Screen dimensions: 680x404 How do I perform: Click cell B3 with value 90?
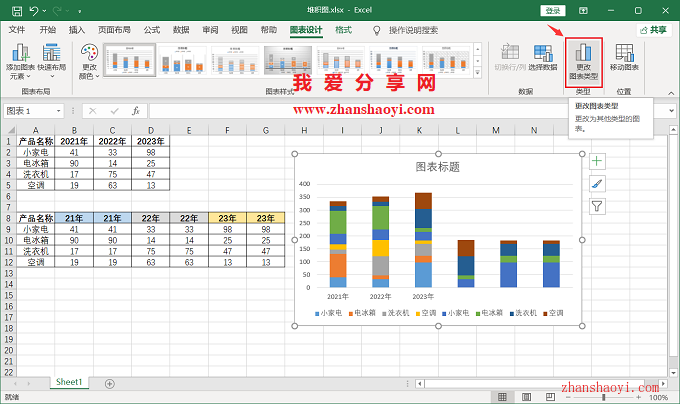74,163
